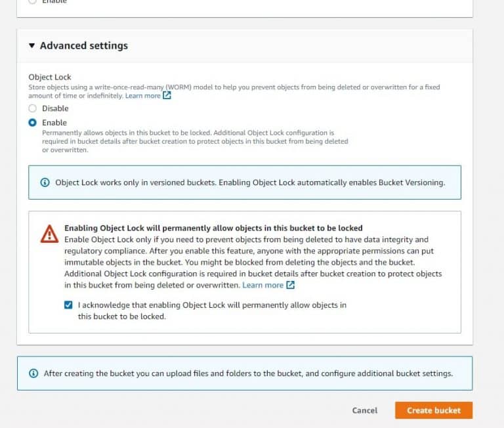This screenshot has width=504, height=428.
Task: Click the Advanced settings section title
Action: point(83,46)
